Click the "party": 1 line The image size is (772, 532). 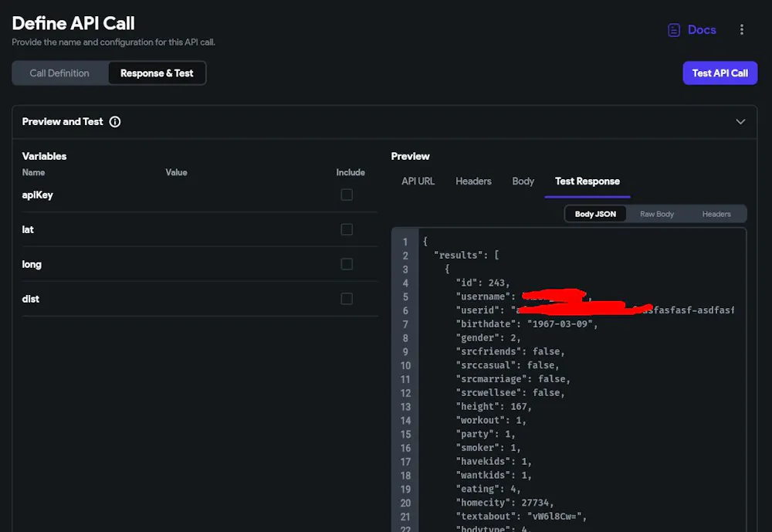tap(486, 434)
